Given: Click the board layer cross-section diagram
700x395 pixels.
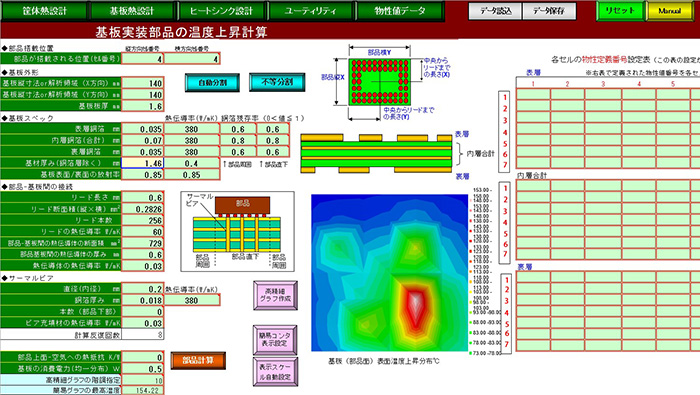Looking at the screenshot, I should 376,153.
